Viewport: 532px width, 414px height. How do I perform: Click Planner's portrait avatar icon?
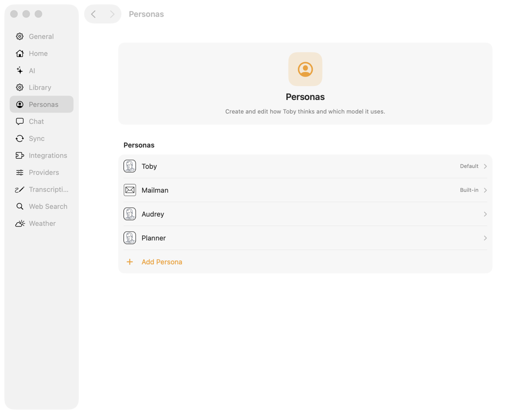[130, 238]
